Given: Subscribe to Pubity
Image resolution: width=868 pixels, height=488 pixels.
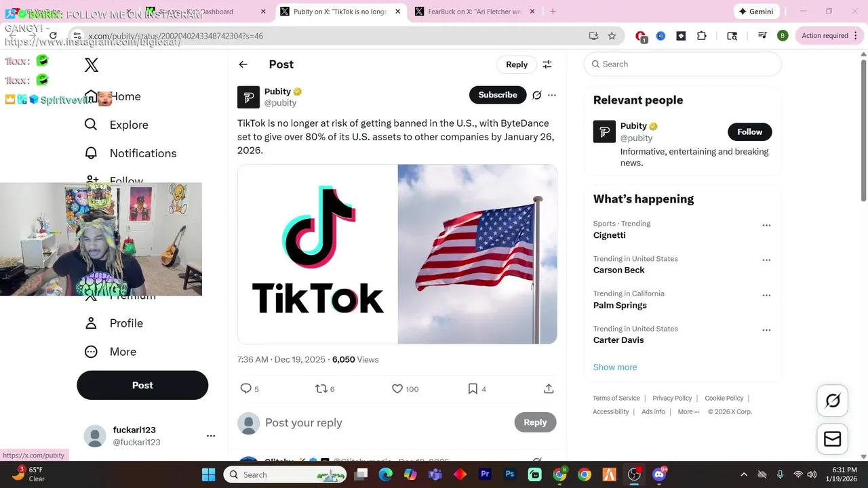Looking at the screenshot, I should 498,95.
